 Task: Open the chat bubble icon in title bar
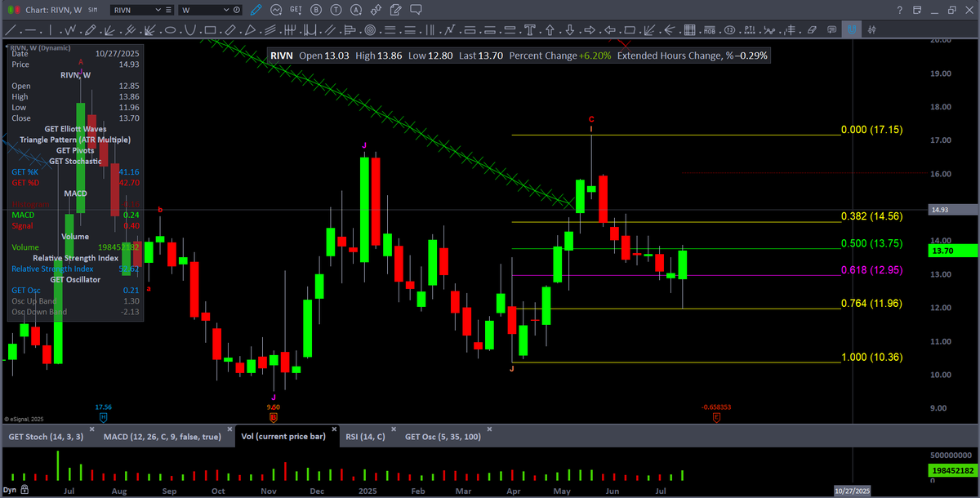[416, 10]
